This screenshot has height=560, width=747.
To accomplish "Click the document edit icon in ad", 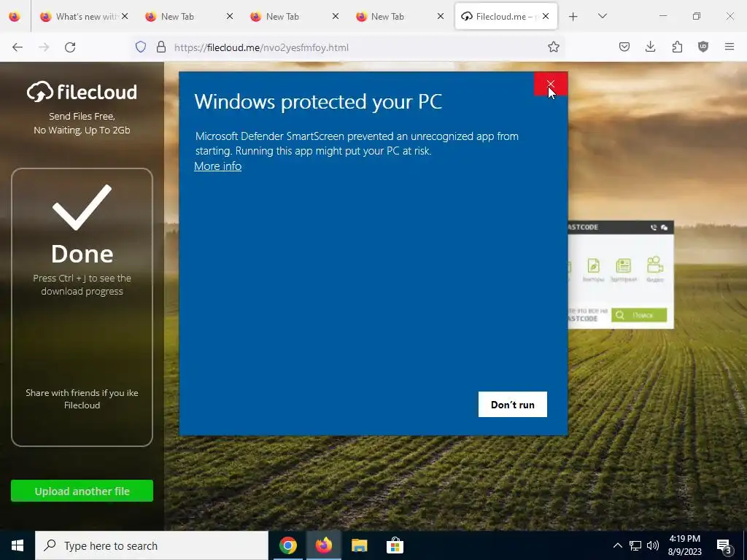I will (594, 265).
